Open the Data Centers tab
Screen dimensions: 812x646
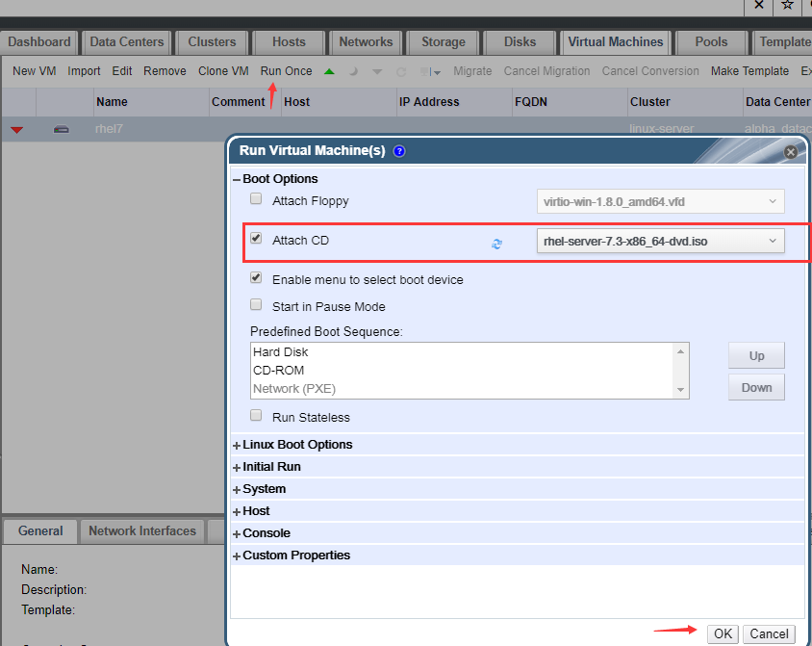click(x=127, y=42)
